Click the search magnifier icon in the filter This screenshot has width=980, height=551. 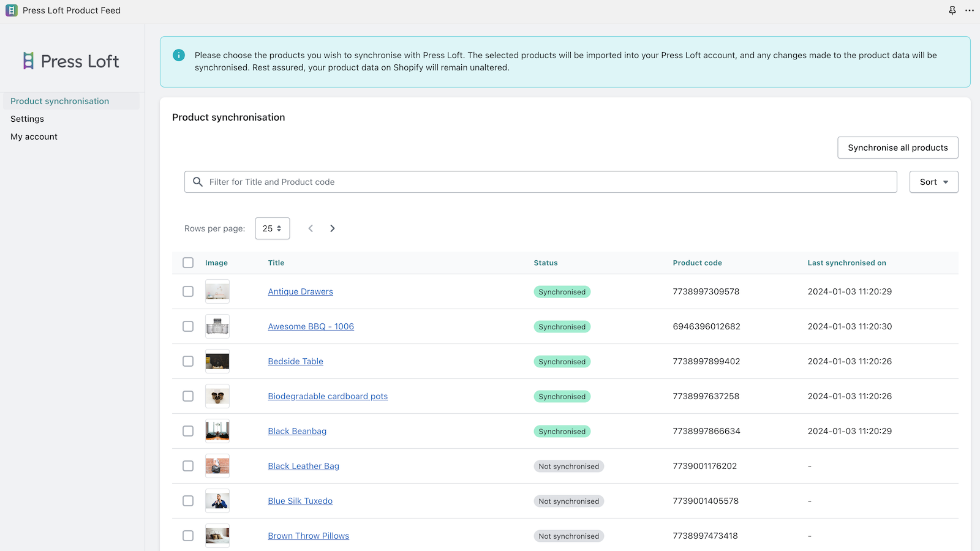(x=198, y=182)
